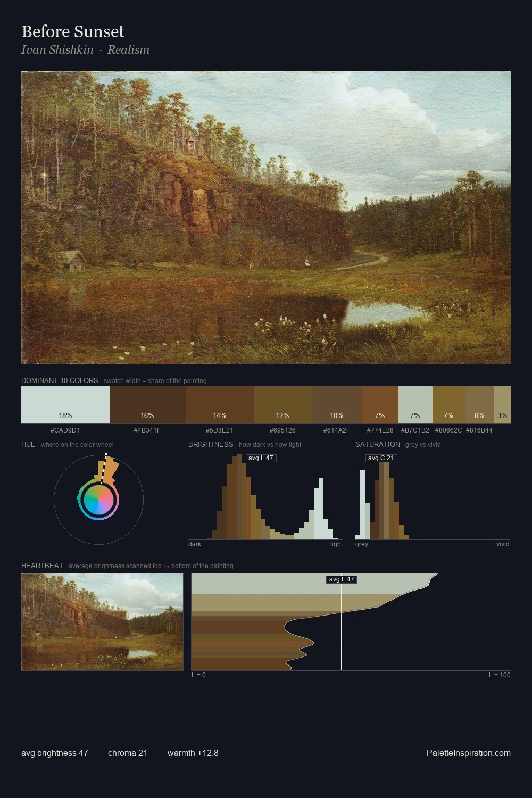This screenshot has height=798, width=532.
Task: Click the 'L = 0' axis label
Action: (198, 675)
